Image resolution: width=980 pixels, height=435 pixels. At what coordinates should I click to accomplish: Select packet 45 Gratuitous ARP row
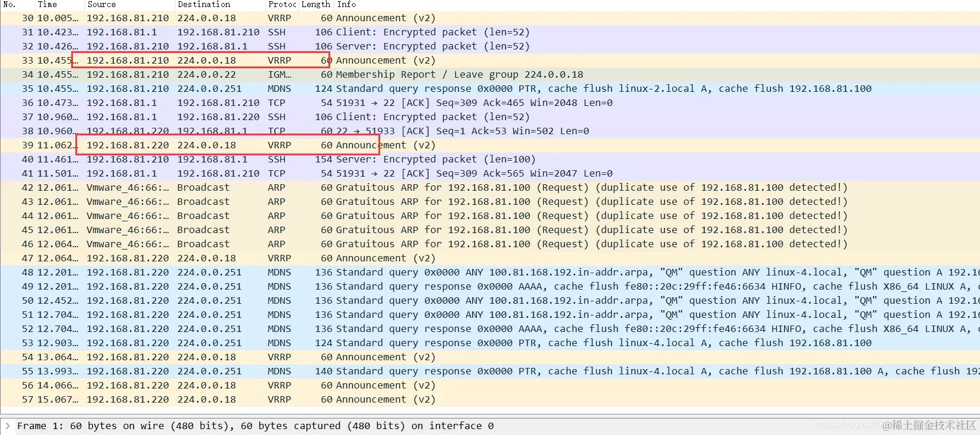tap(490, 230)
